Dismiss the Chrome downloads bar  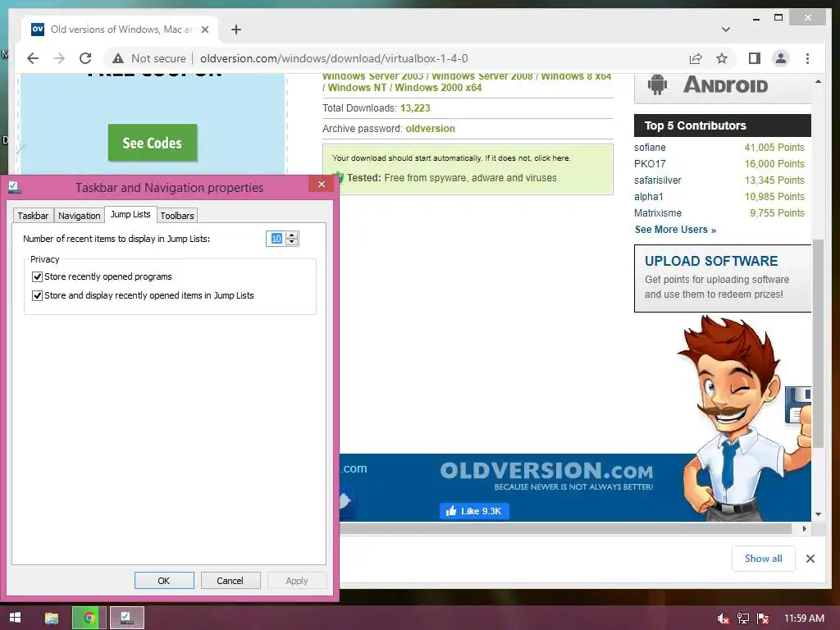click(x=810, y=559)
